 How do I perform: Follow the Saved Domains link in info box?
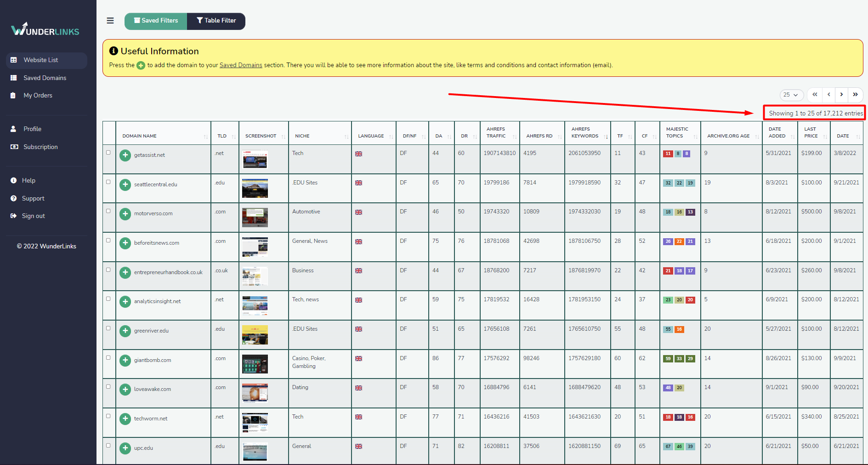click(241, 65)
